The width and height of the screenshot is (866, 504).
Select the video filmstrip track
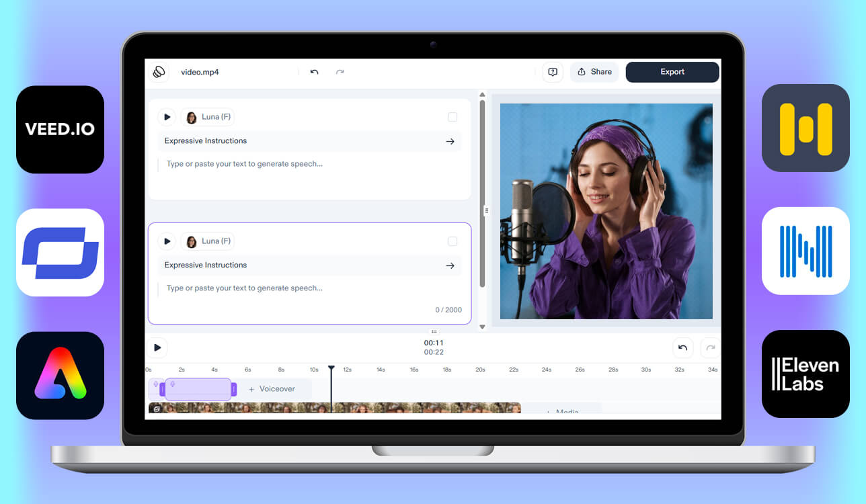[x=335, y=408]
